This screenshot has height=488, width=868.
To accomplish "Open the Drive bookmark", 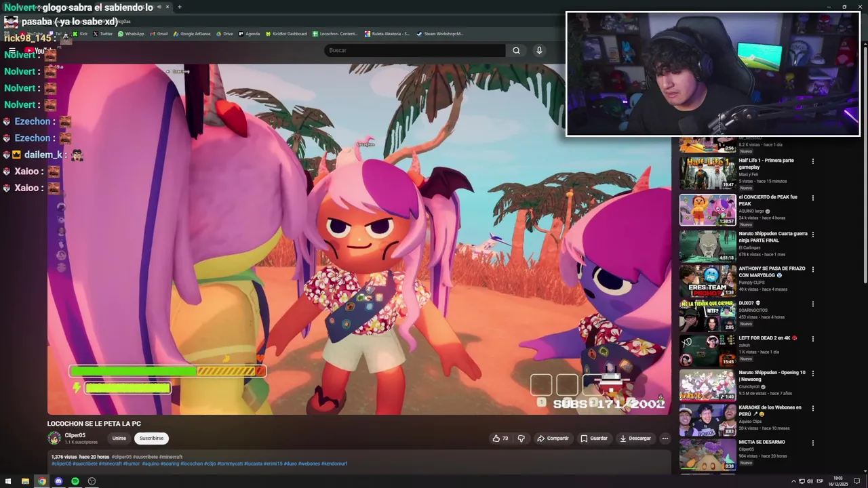I will click(224, 33).
